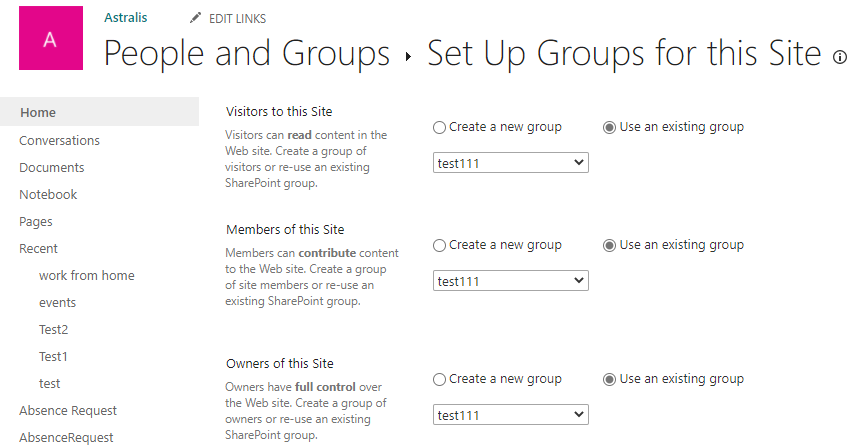Open the Test2 recent item
This screenshot has height=447, width=867.
tap(54, 330)
